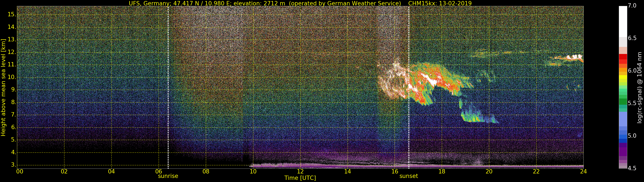The height and width of the screenshot is (182, 644).
Task: Click the dotted white sunrise marker line
Action: 168,87
